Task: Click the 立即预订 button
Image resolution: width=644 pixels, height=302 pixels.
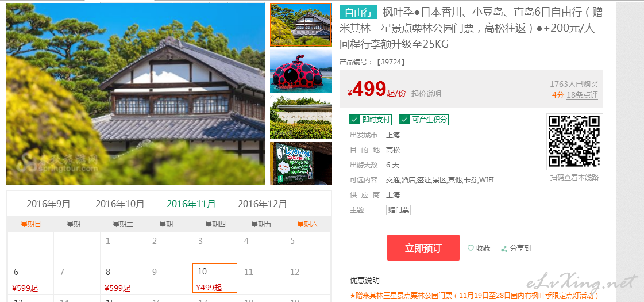Action: click(x=423, y=248)
